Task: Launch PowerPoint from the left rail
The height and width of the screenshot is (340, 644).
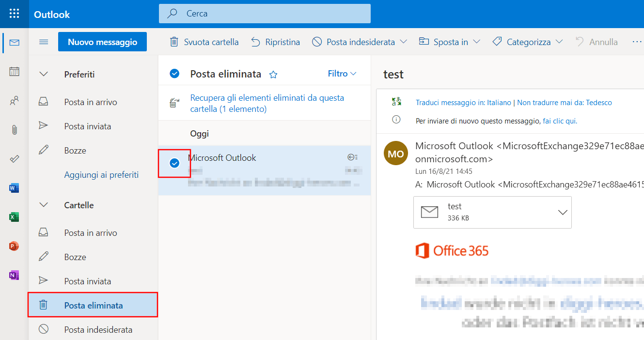Action: pyautogui.click(x=14, y=246)
